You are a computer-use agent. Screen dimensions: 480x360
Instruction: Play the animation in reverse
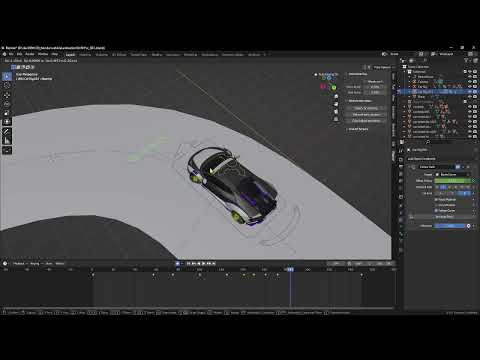tap(199, 263)
